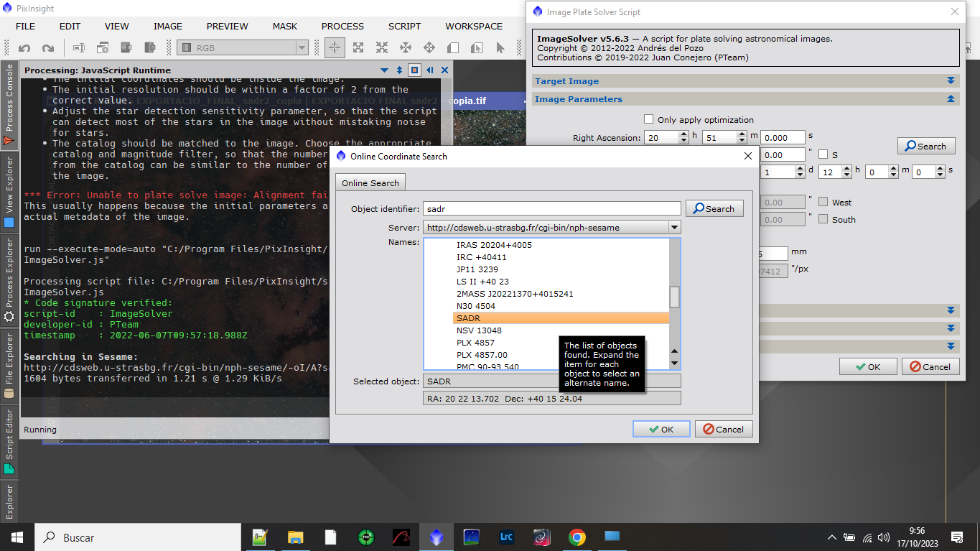980x551 pixels.
Task: Select JP11 3239 in the Names list
Action: (x=477, y=269)
